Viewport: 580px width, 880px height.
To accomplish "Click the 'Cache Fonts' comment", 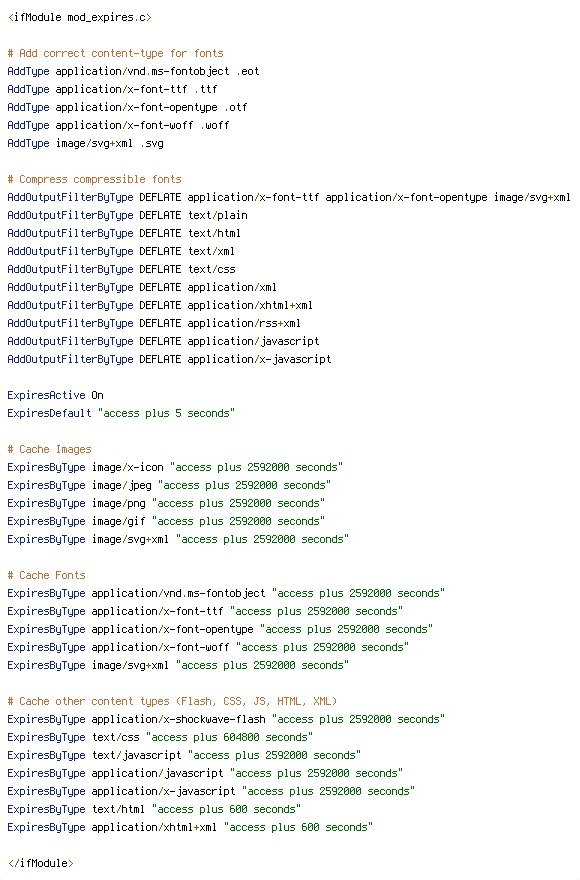I will click(x=47, y=575).
